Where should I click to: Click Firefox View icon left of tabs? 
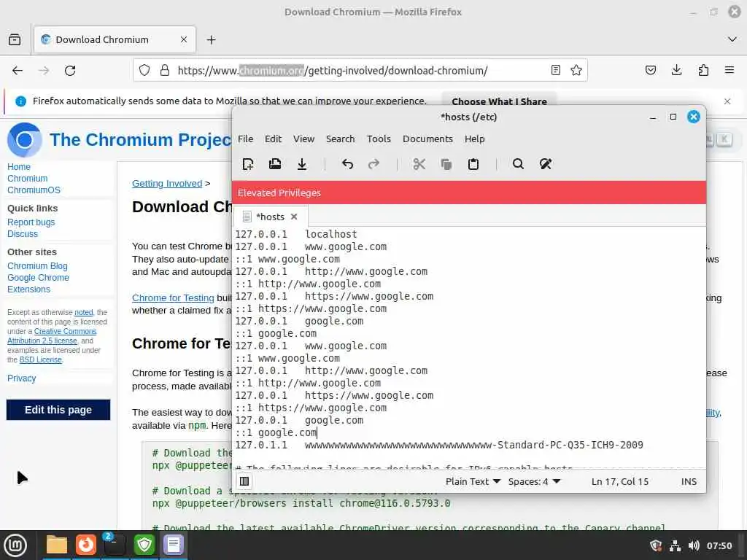point(15,39)
